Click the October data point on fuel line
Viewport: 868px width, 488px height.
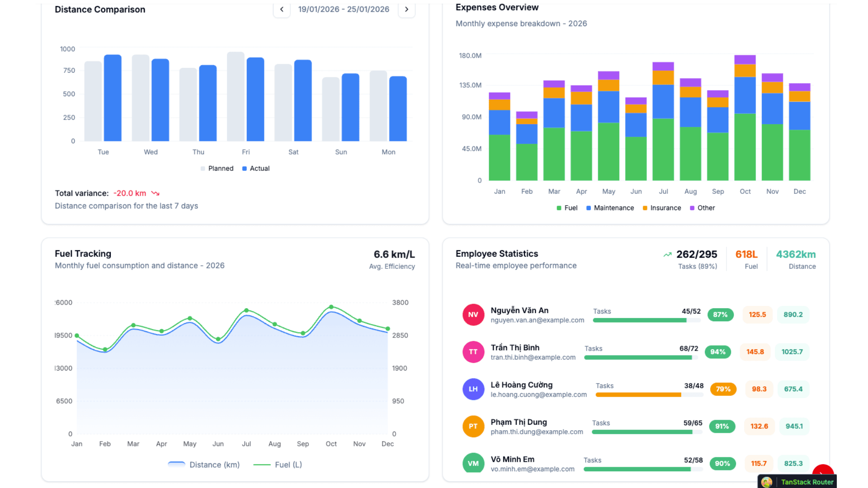(331, 307)
